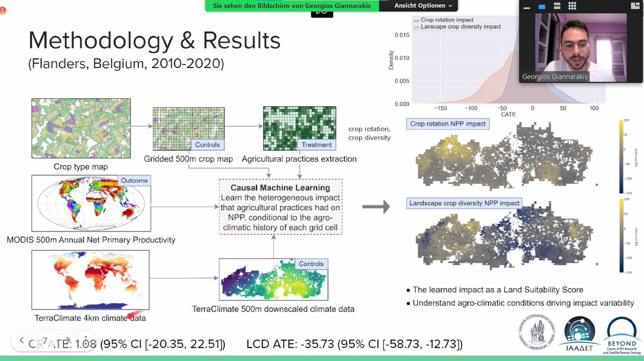Switch video panel to grid gallery view
The image size is (644, 361).
coord(572,6)
